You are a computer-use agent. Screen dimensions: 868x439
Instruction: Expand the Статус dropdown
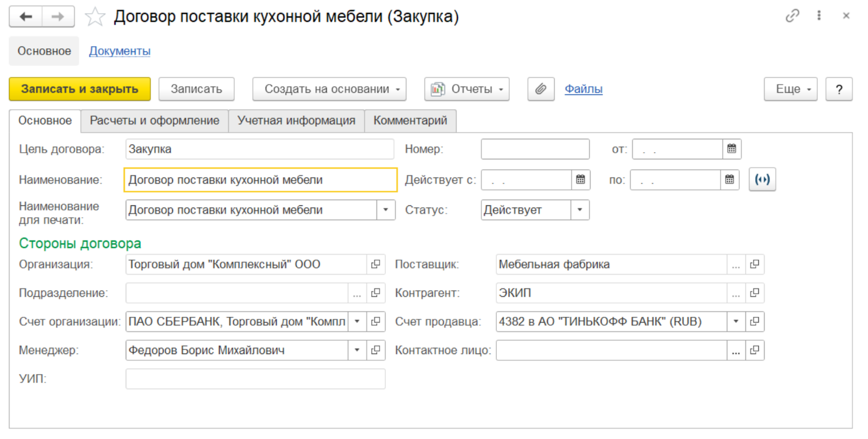pyautogui.click(x=580, y=210)
